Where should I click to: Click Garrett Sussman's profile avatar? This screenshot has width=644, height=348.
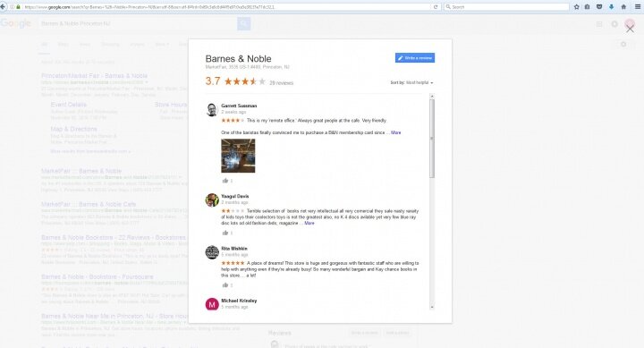(x=211, y=110)
